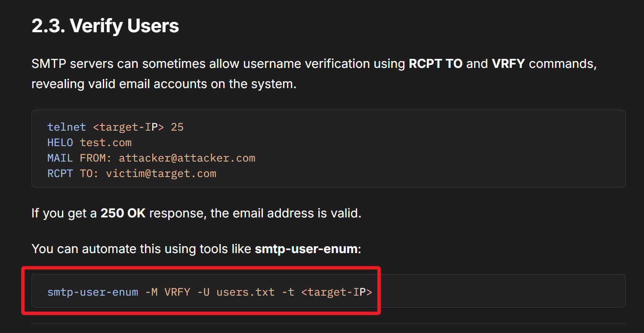Click "VRFY" in the smtp-user-enum command
The image size is (644, 333).
177,292
